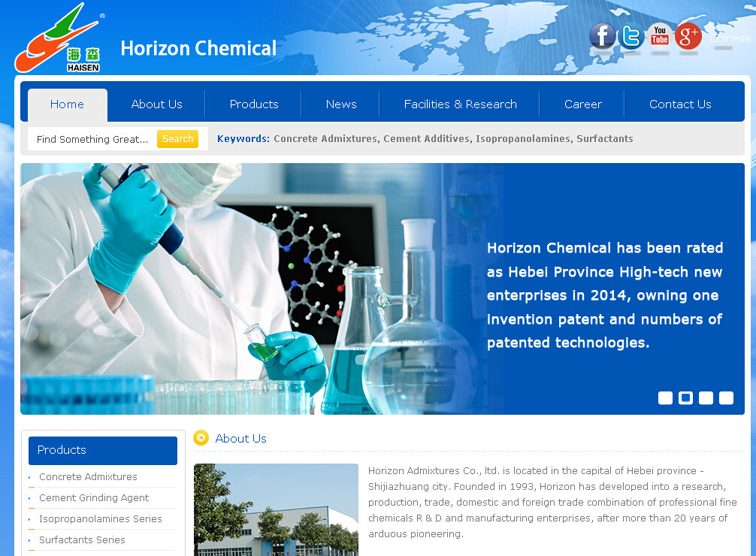Click the Horizon Chemical site title

(x=198, y=48)
